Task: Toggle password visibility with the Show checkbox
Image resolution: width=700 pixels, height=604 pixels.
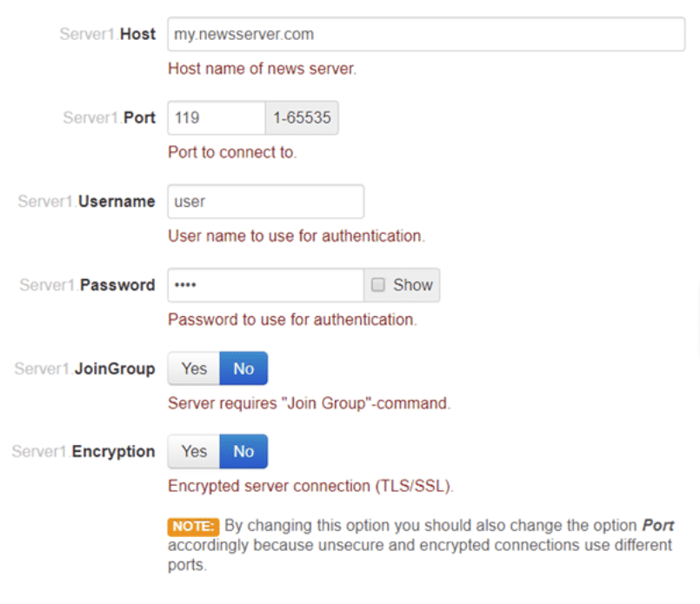Action: click(379, 284)
